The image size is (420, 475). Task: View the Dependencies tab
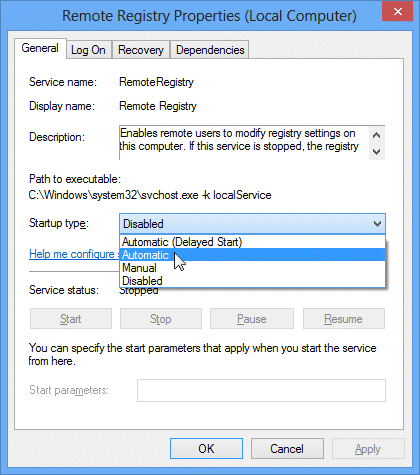click(210, 50)
